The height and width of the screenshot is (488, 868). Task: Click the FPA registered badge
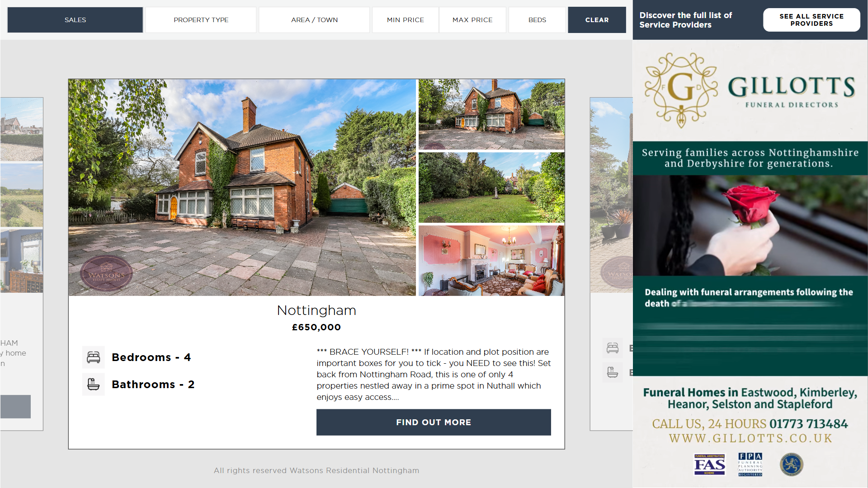(750, 465)
